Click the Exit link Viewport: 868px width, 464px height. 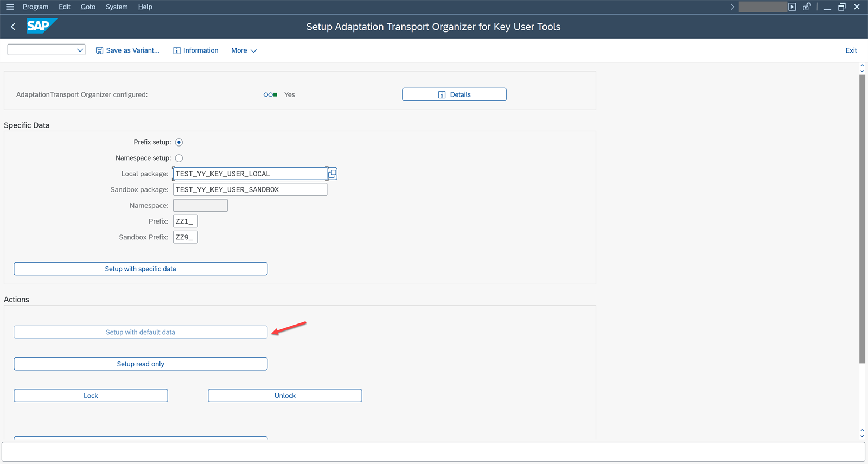(x=851, y=50)
